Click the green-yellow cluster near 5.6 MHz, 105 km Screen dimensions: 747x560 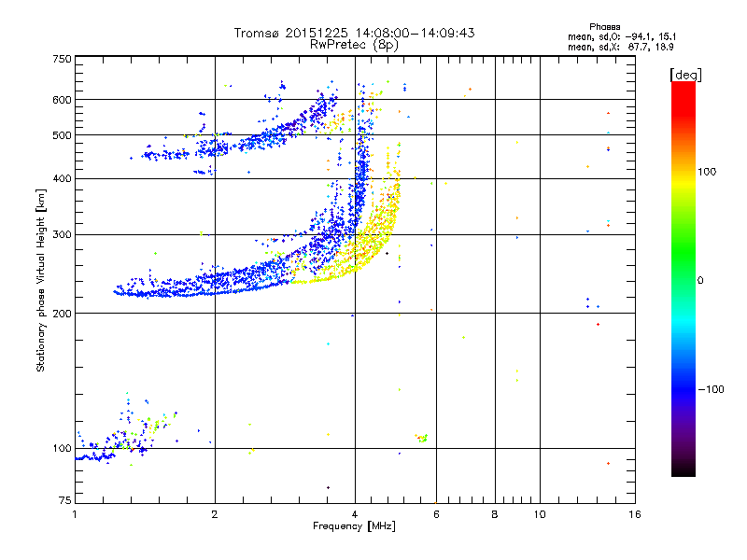point(421,438)
